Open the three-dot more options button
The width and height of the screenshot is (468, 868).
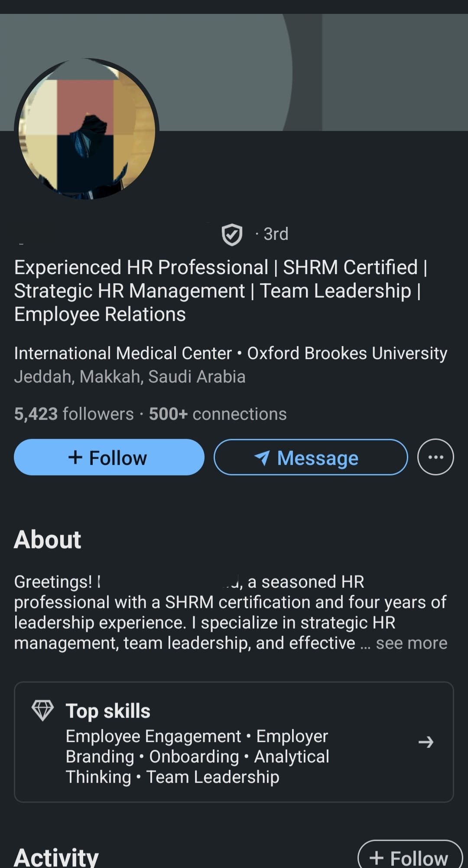pyautogui.click(x=435, y=457)
